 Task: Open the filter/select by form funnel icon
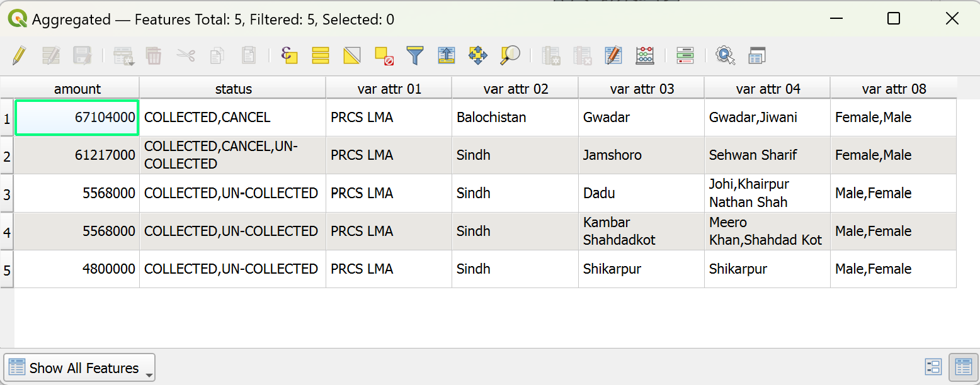pos(415,55)
